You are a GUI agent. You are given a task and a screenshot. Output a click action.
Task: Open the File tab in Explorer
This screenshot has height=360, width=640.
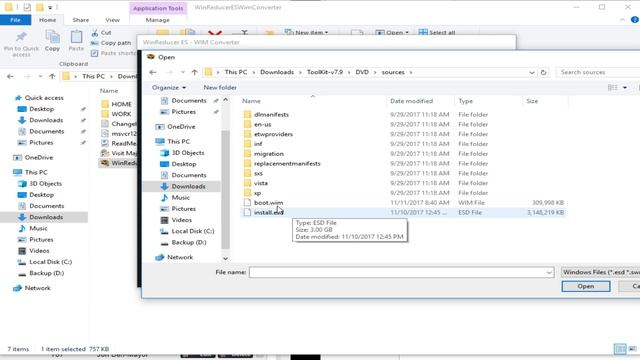[x=16, y=20]
